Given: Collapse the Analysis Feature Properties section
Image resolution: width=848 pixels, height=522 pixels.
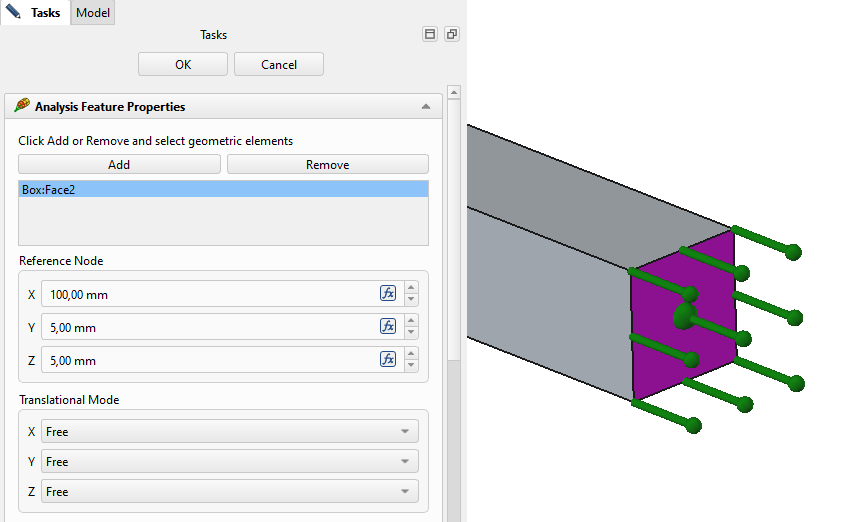Looking at the screenshot, I should click(x=425, y=107).
